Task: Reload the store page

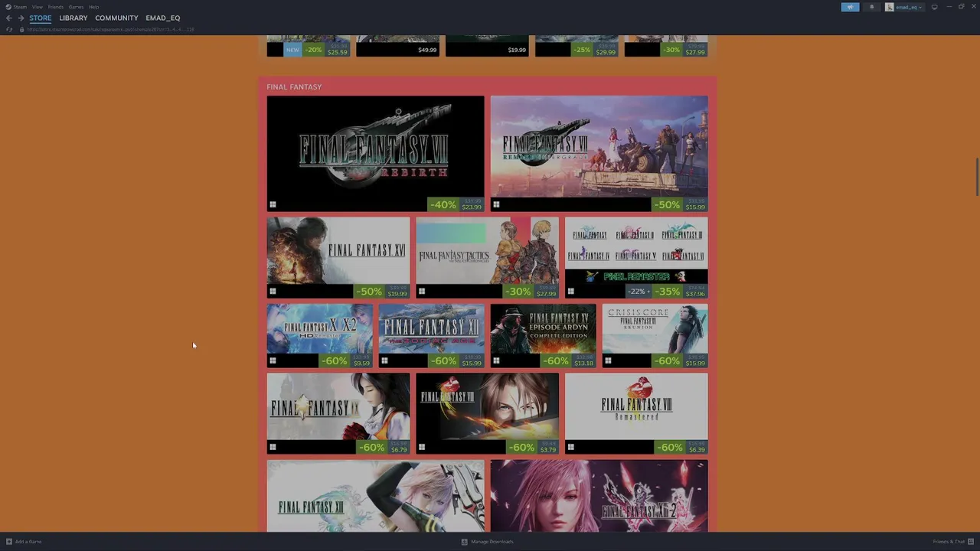Action: [x=9, y=29]
